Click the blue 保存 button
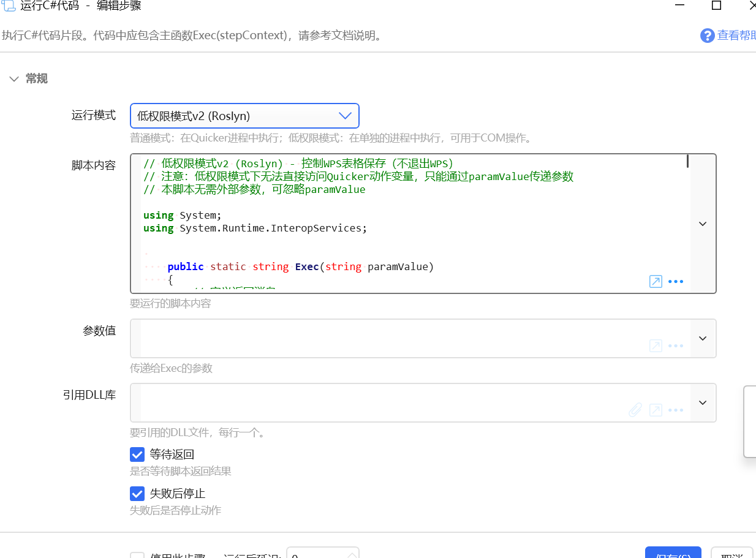 [x=673, y=554]
